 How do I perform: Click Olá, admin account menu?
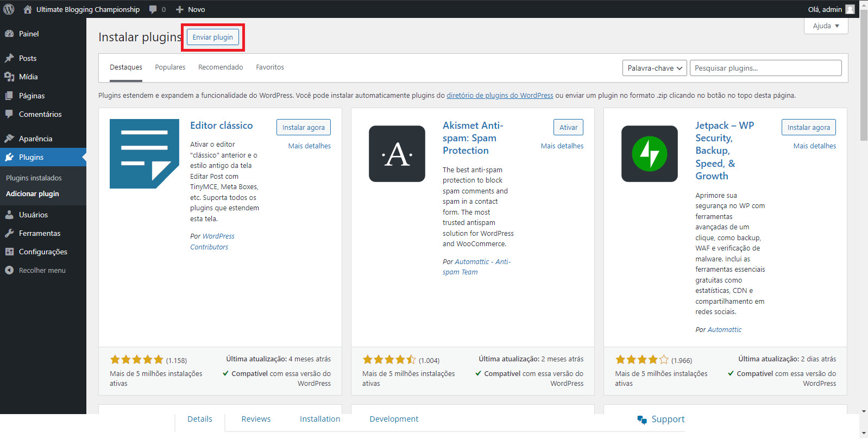[x=831, y=9]
